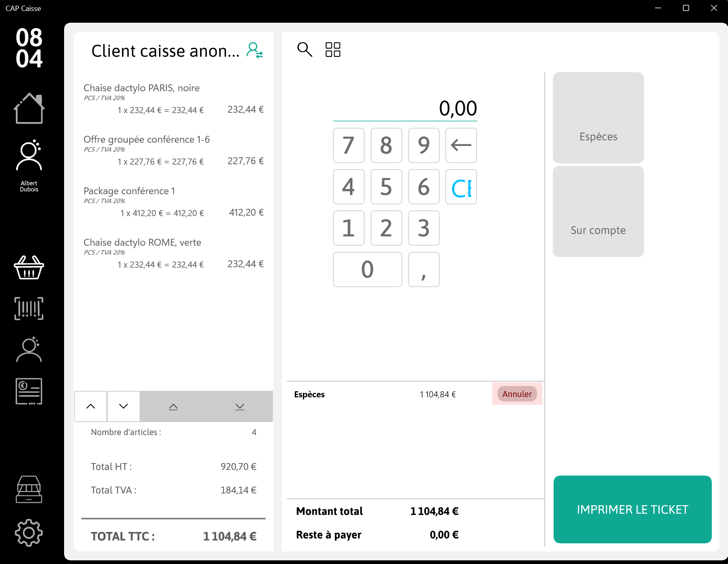Select Sur compte payment method tile
728x564 pixels.
(598, 211)
